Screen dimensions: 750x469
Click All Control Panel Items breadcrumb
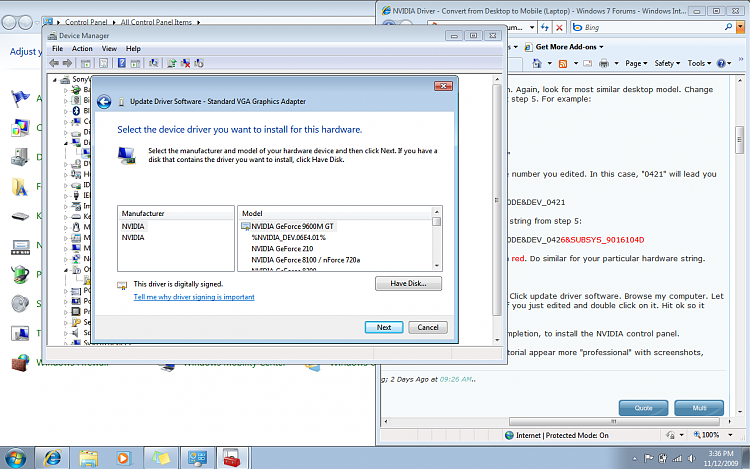coord(156,22)
